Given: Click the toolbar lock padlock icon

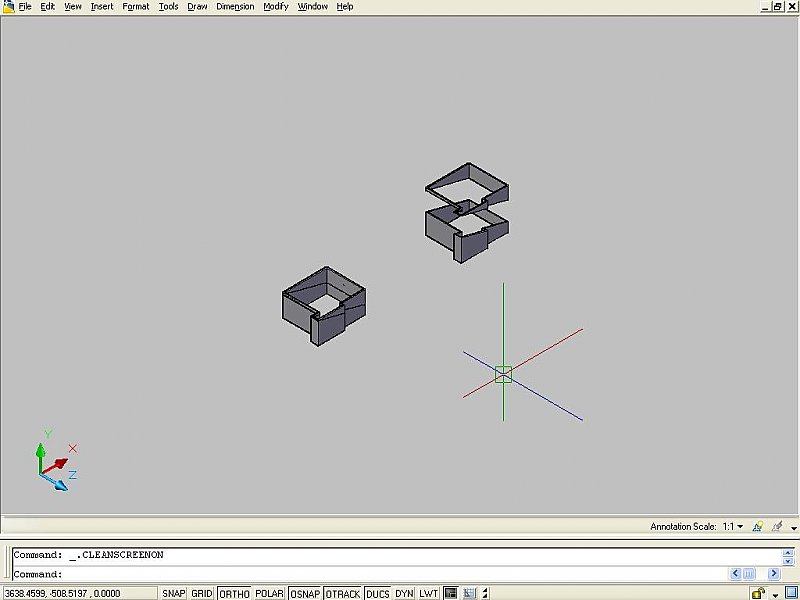Looking at the screenshot, I should (759, 593).
